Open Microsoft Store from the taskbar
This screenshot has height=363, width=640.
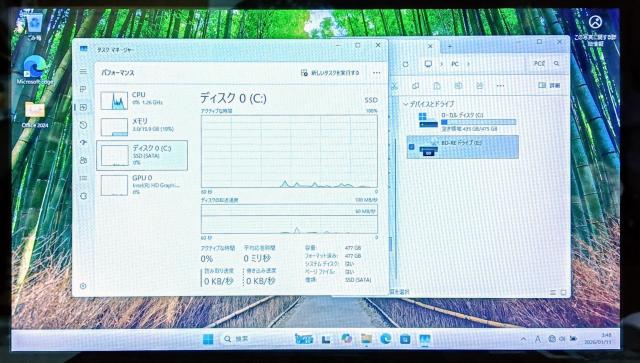click(x=405, y=339)
